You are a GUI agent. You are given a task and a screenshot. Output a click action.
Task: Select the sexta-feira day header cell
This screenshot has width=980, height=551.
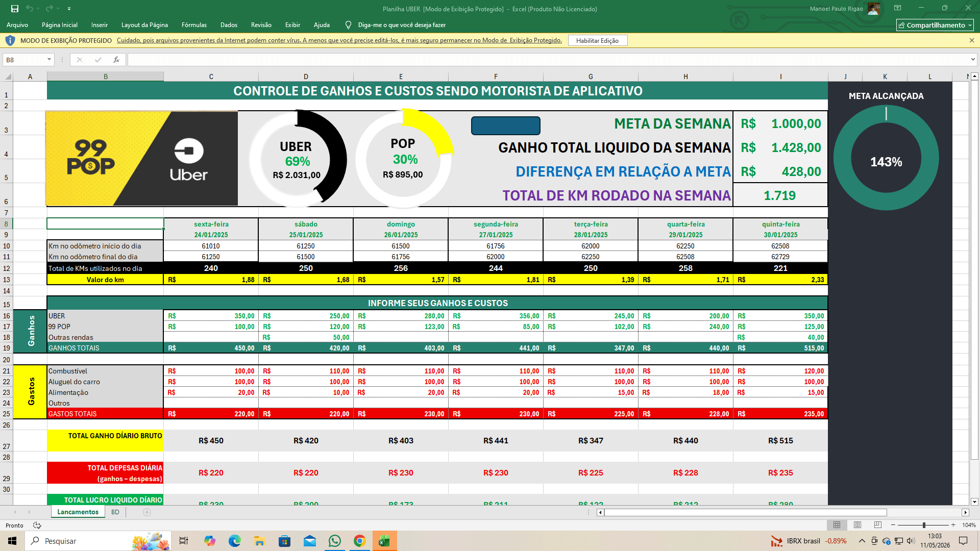tap(211, 224)
